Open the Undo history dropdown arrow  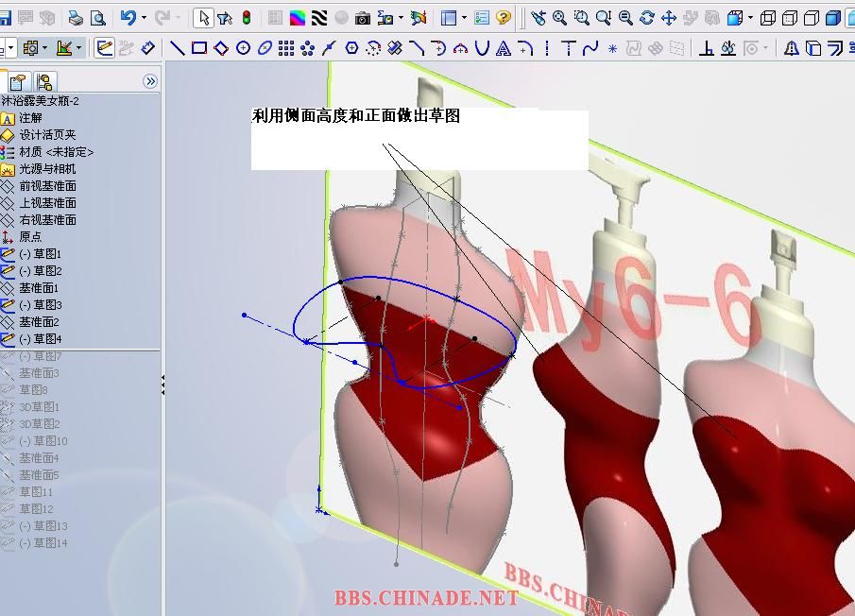(144, 18)
